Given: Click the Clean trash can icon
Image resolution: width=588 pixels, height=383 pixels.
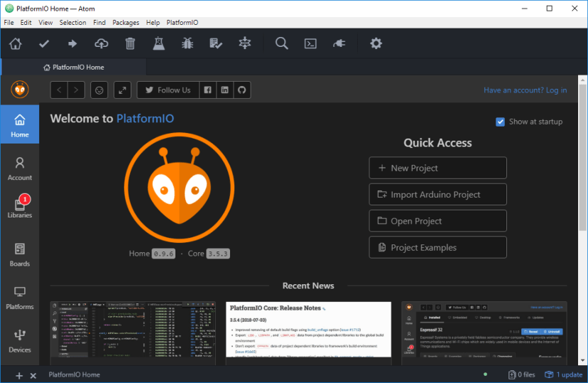Looking at the screenshot, I should 130,44.
